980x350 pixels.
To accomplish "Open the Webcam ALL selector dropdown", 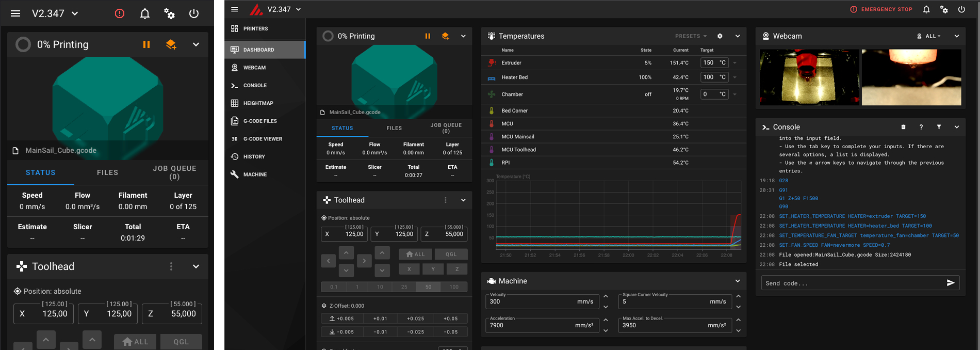I will tap(928, 36).
